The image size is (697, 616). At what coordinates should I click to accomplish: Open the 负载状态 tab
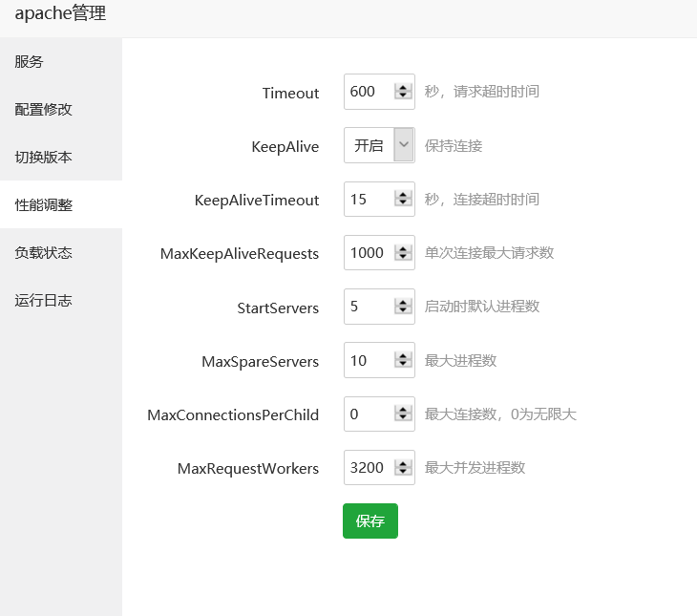tap(61, 253)
